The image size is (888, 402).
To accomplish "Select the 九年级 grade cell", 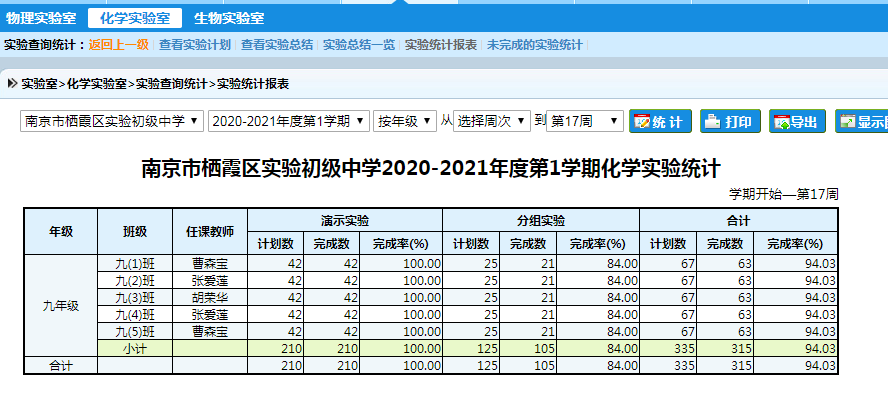I will tap(61, 306).
